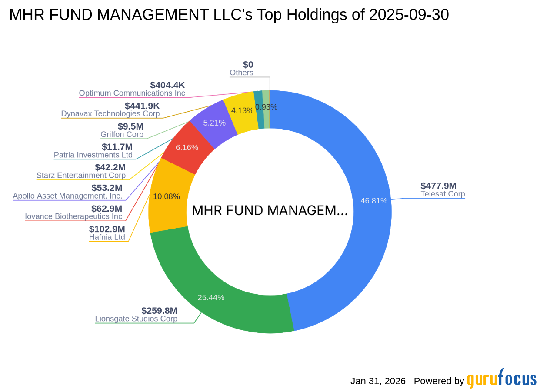Select the Hafnia Ltd orange segment
Screen dimensions: 540x392
(166, 197)
